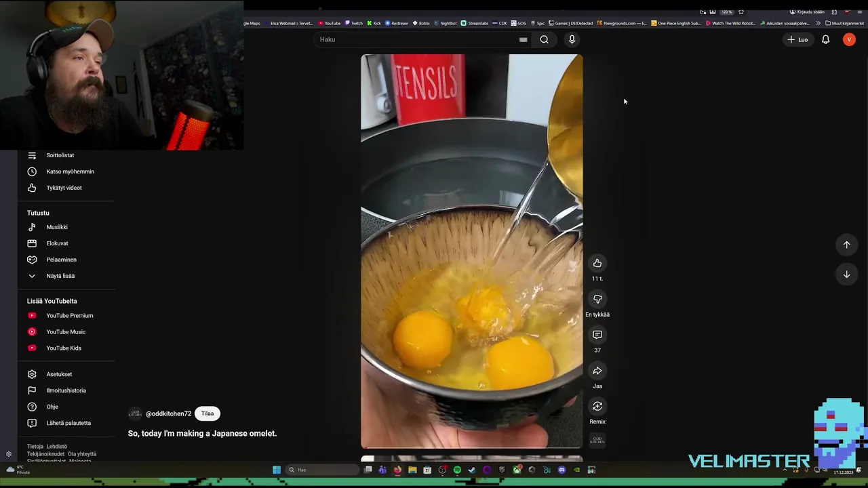
Task: Click the magnifying glass search button
Action: point(544,39)
